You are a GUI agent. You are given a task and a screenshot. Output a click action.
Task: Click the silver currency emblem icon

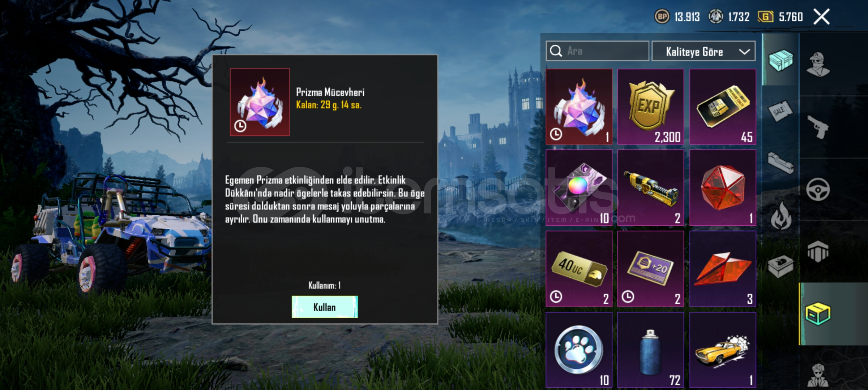[715, 17]
